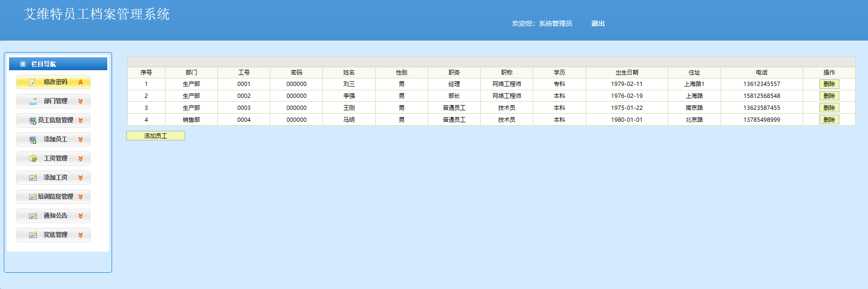868x289 pixels.
Task: Click the package icon on 工资管理
Action: (x=33, y=158)
